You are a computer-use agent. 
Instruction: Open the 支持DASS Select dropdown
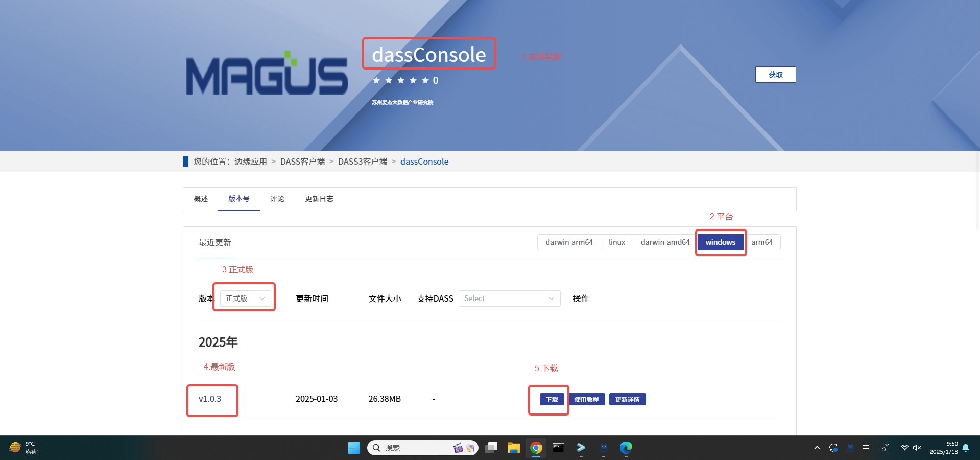click(509, 298)
